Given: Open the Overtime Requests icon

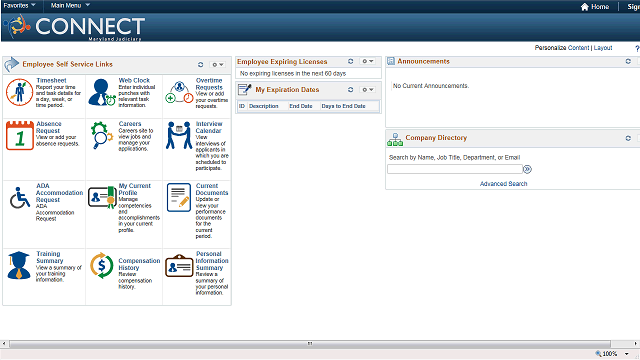Looking at the screenshot, I should coord(179,92).
